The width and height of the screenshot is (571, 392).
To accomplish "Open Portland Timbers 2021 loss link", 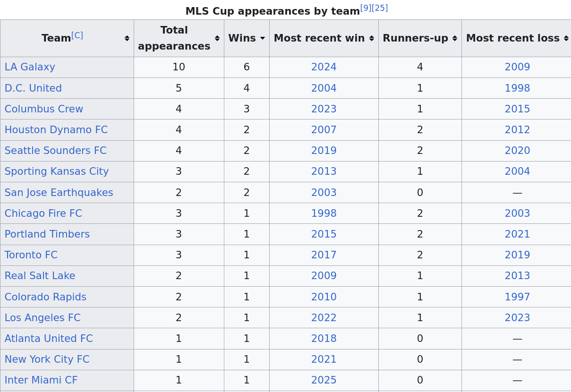I will [x=517, y=235].
